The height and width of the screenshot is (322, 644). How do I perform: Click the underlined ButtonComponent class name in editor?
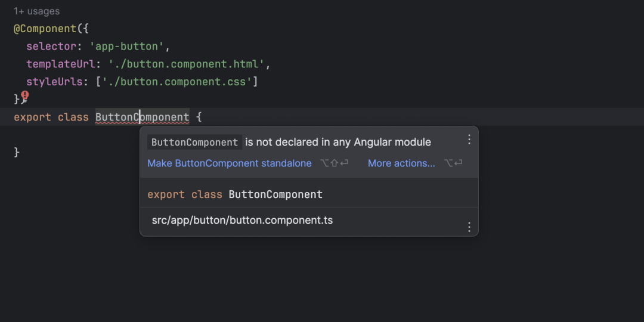(142, 117)
